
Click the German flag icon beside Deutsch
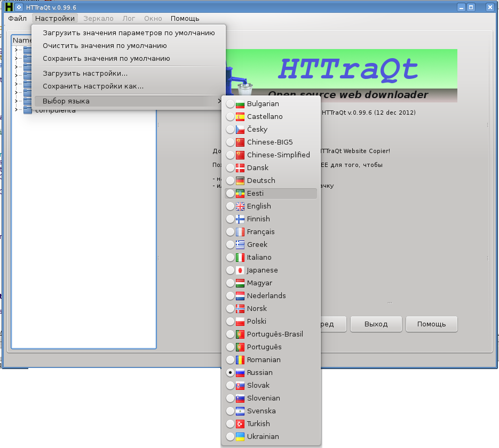coord(240,181)
